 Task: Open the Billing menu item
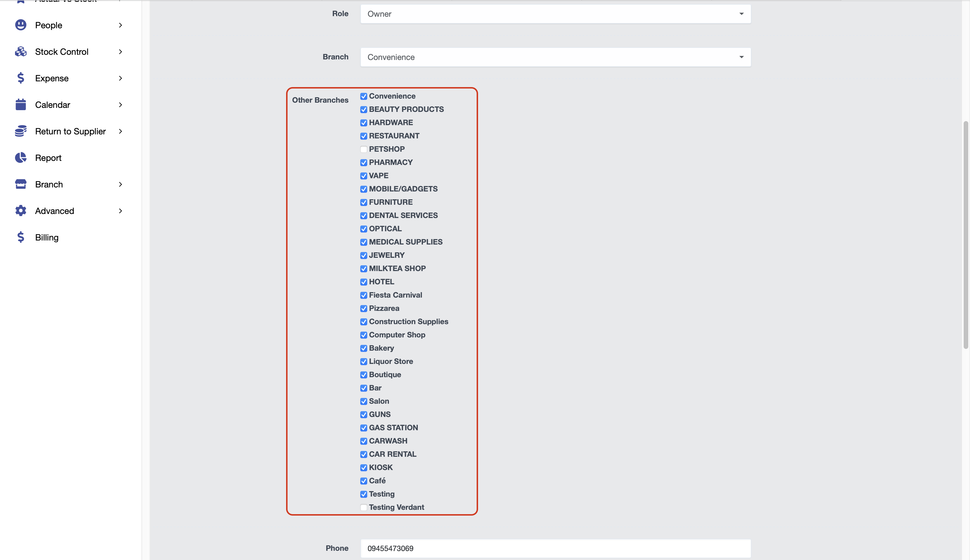point(46,237)
